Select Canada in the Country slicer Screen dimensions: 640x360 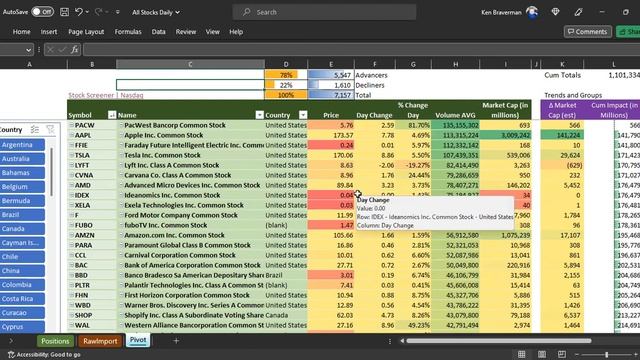[22, 229]
